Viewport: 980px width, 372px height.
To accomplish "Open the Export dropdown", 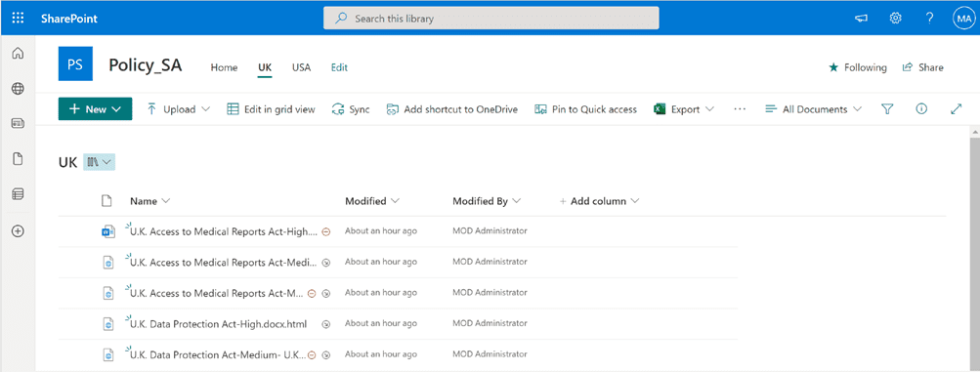I will pos(684,109).
